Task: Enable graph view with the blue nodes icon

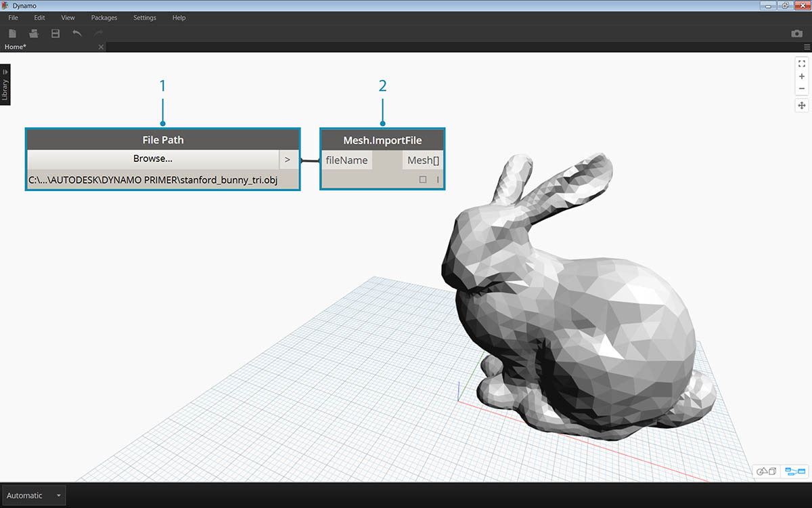Action: tap(795, 471)
